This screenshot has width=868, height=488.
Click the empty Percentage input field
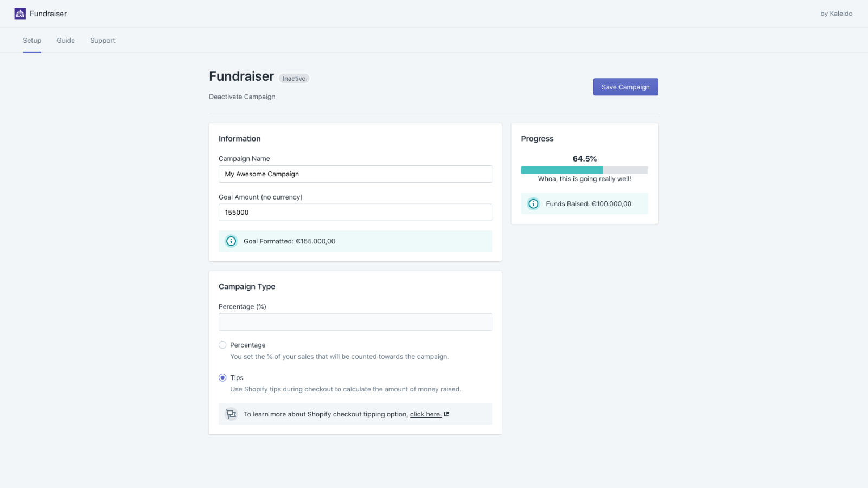coord(355,322)
